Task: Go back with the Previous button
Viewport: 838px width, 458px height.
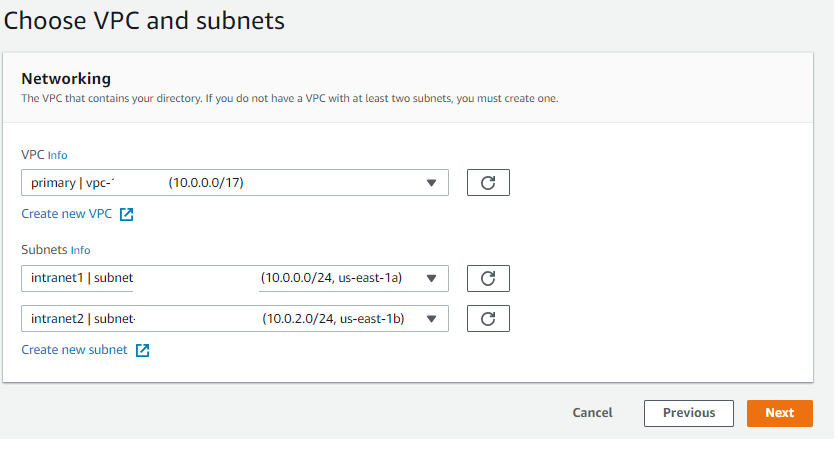Action: click(x=689, y=413)
